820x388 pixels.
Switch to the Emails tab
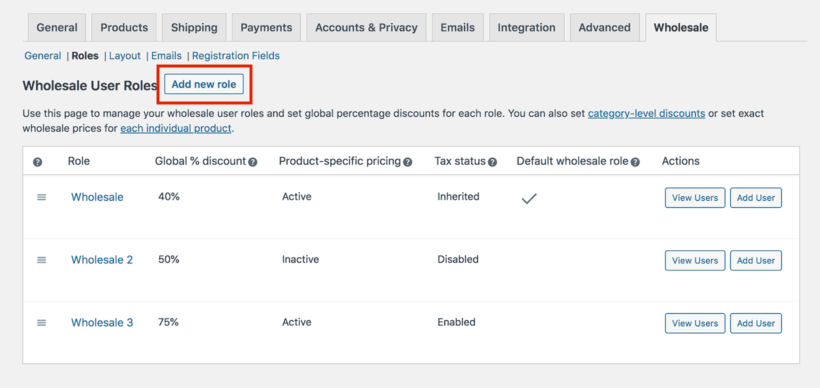(458, 28)
